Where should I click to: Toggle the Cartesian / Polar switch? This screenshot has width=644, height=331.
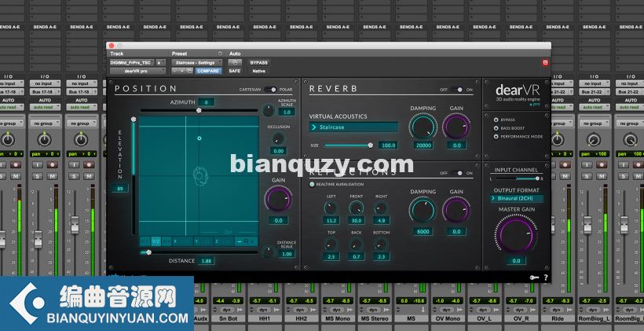[x=270, y=89]
